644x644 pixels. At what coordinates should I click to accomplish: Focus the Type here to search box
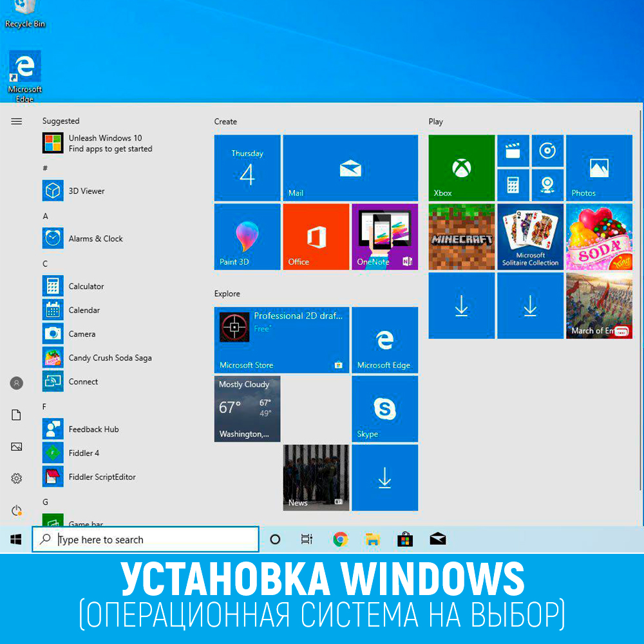click(x=146, y=539)
